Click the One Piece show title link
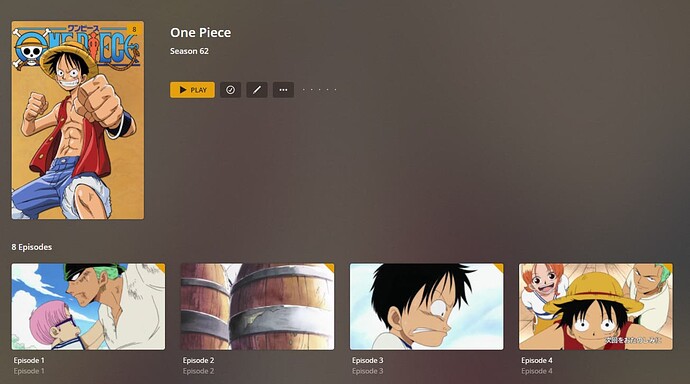 tap(201, 33)
